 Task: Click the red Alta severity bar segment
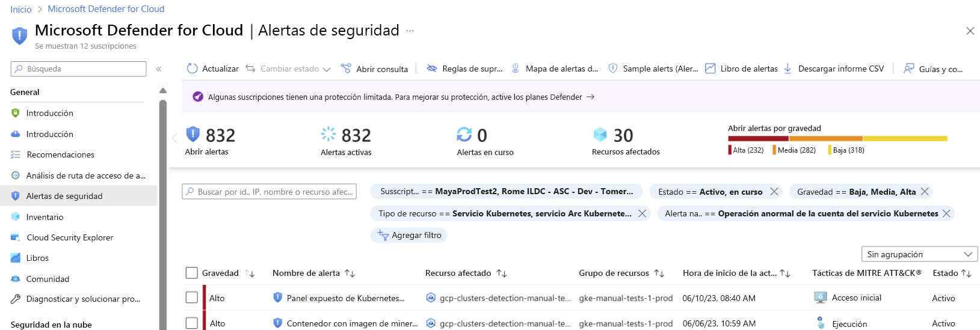[x=758, y=138]
